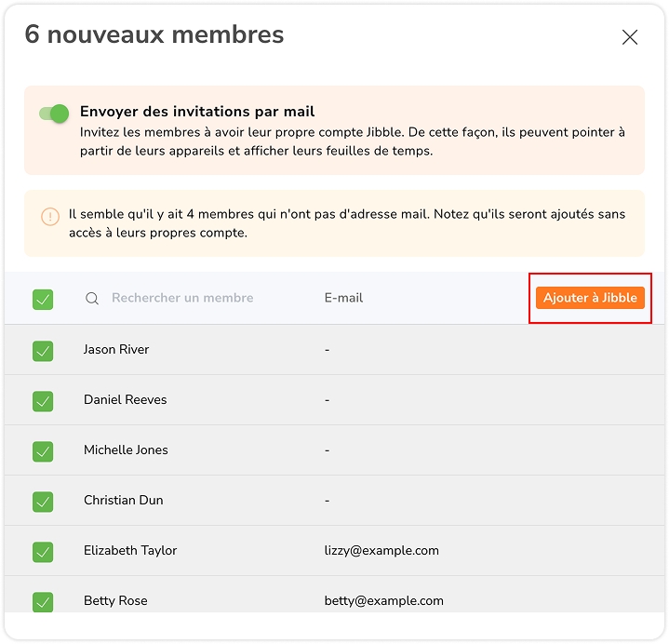Screen dimensions: 669x644
Task: Deselect Betty Rose checkbox
Action: coord(43,602)
